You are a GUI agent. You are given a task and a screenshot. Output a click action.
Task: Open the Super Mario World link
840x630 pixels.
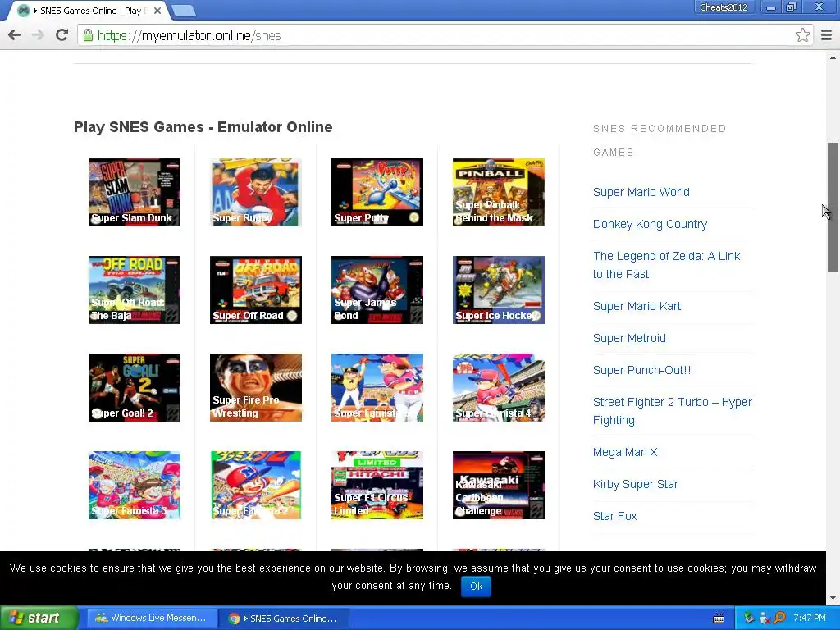click(x=641, y=192)
